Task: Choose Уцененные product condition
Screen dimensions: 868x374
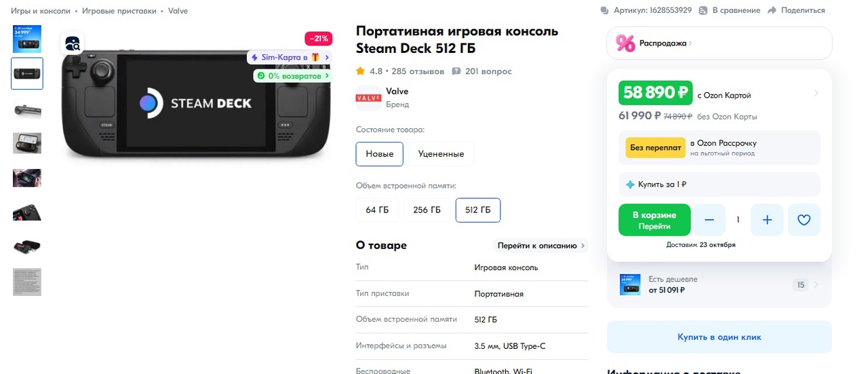Action: (441, 154)
